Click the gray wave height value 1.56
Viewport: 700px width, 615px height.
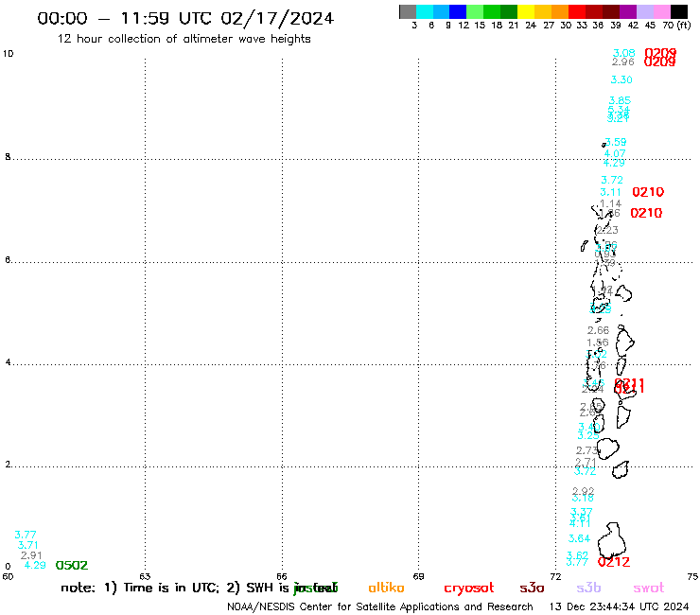pyautogui.click(x=598, y=343)
